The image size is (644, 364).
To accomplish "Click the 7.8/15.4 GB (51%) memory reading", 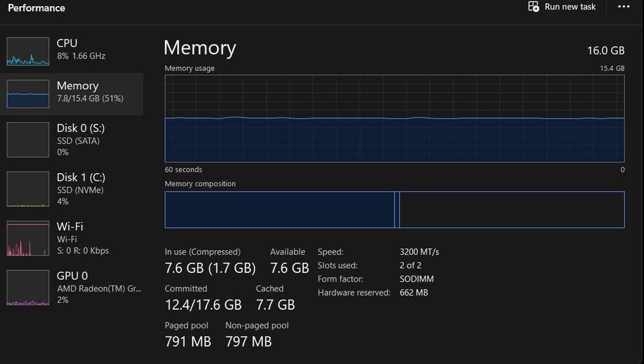I will click(90, 99).
